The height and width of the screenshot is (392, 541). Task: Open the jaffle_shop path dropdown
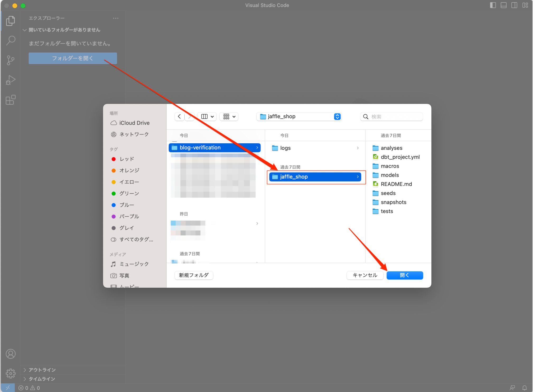337,116
